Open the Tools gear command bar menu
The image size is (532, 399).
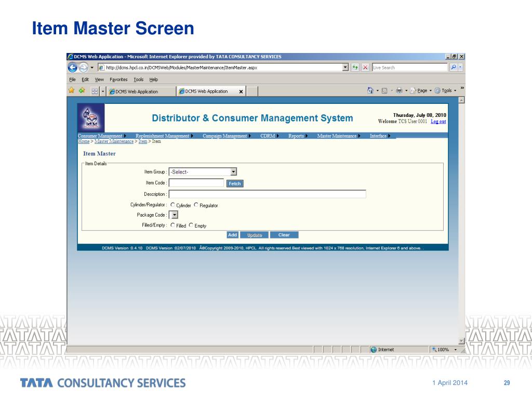(x=445, y=90)
